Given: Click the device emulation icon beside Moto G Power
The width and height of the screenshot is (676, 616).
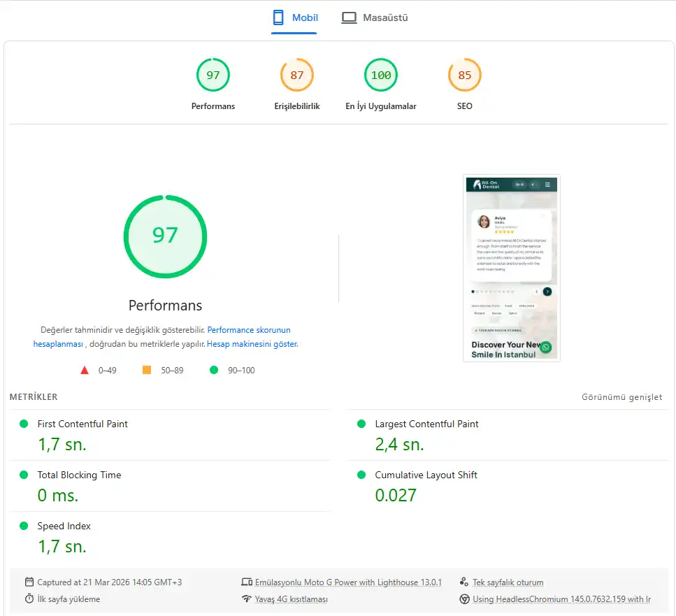Looking at the screenshot, I should coord(247,581).
